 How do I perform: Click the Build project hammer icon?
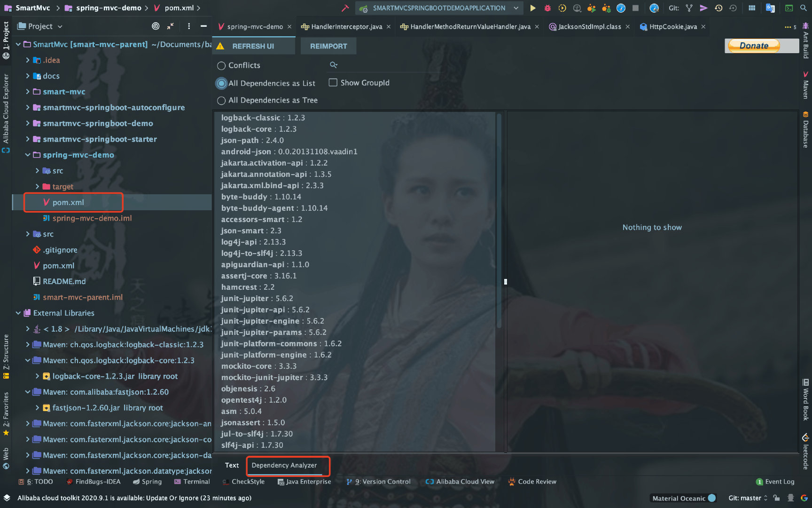345,8
